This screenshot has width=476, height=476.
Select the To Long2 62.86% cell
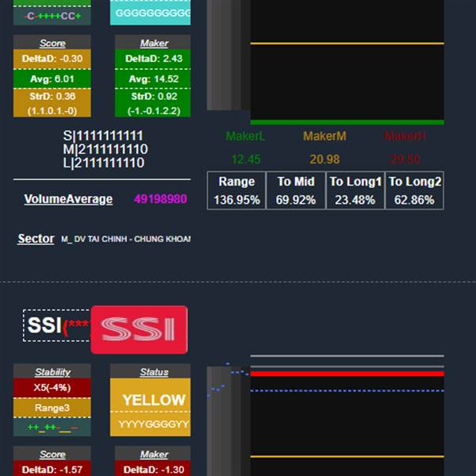(x=414, y=190)
